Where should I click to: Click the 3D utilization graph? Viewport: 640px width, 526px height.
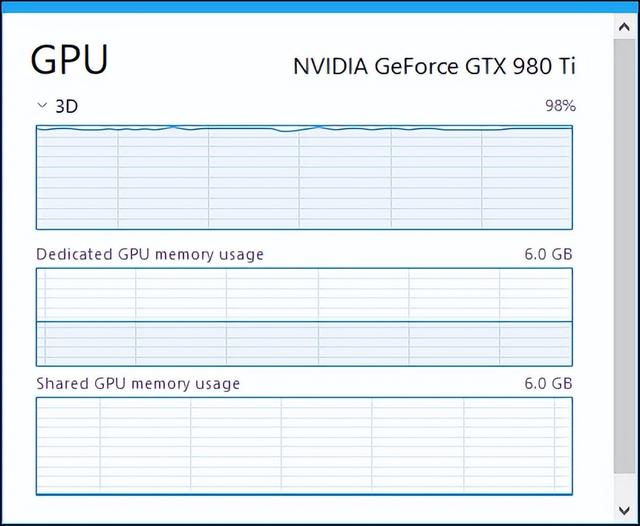(304, 178)
